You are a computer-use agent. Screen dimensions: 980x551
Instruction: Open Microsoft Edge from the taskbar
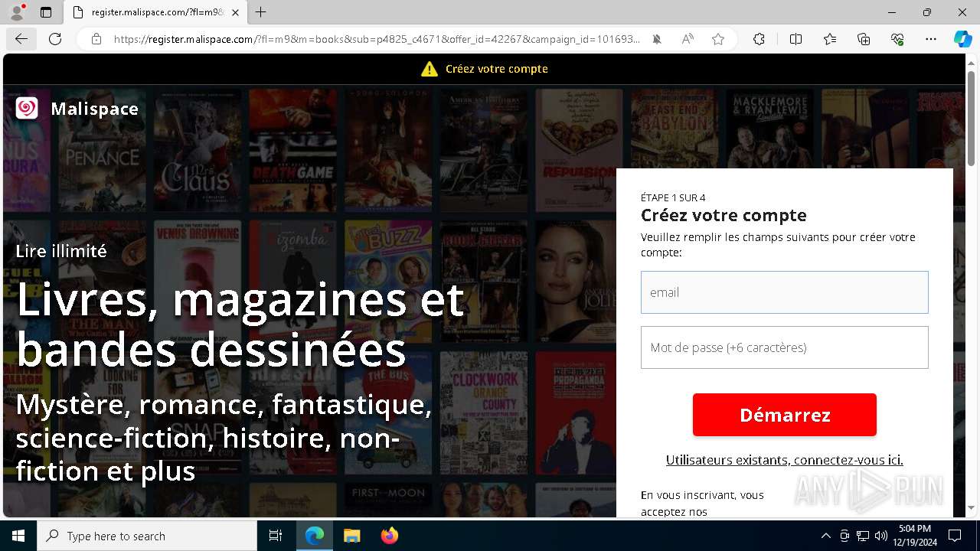click(315, 536)
